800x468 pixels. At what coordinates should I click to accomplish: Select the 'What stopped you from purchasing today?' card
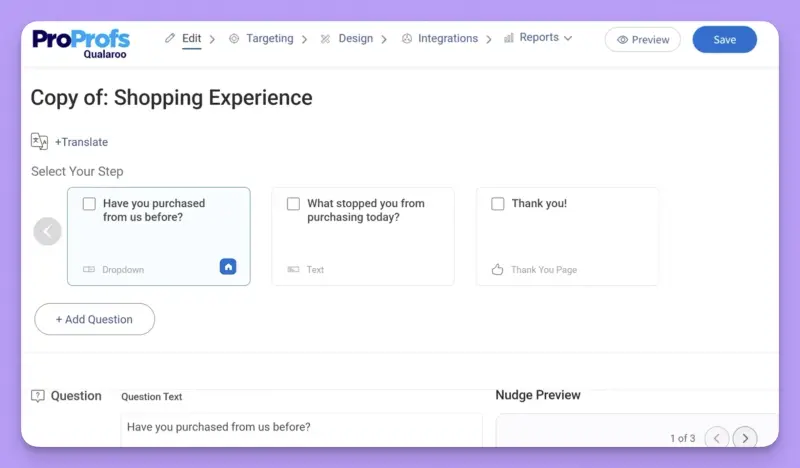363,236
